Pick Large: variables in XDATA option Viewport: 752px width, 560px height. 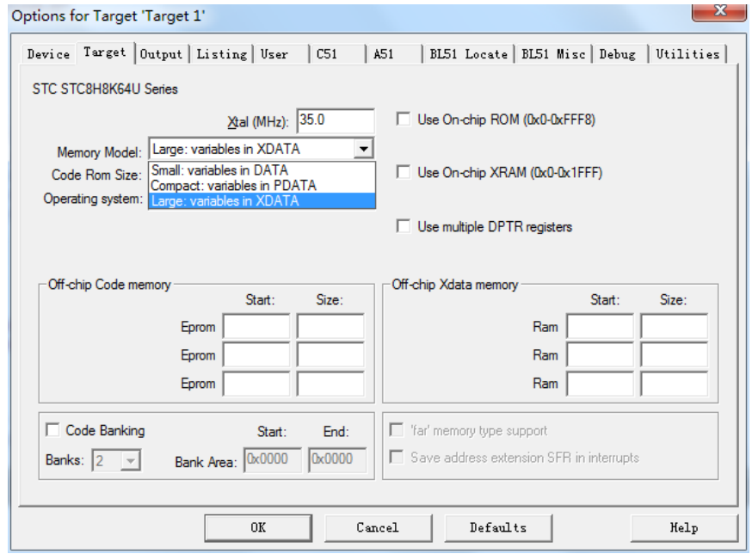pos(262,201)
